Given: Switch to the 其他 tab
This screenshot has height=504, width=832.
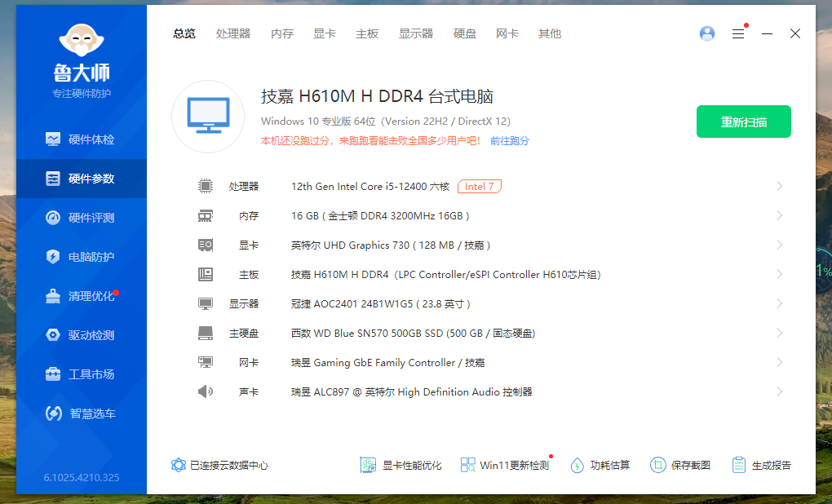Looking at the screenshot, I should [x=550, y=34].
